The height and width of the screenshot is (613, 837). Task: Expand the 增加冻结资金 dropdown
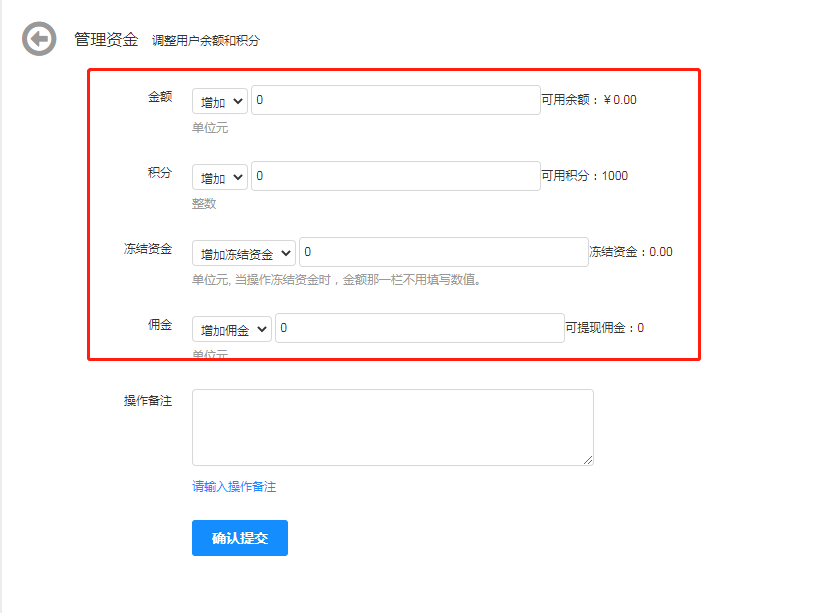[244, 253]
